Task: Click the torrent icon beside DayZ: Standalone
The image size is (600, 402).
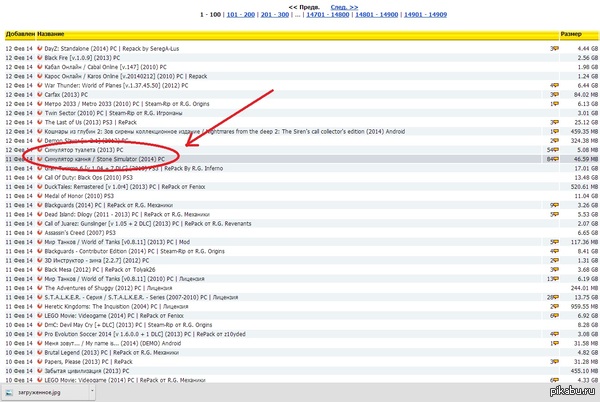Action: coord(39,49)
